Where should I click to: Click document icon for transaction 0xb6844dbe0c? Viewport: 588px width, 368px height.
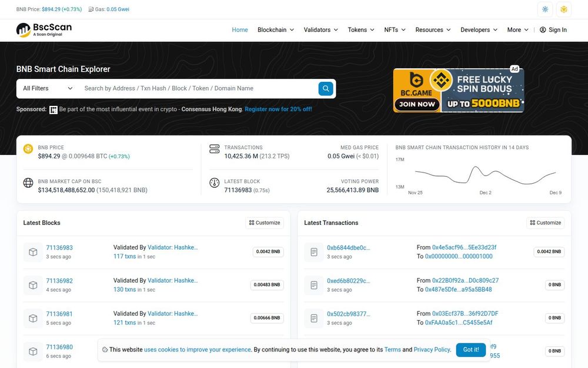[314, 252]
